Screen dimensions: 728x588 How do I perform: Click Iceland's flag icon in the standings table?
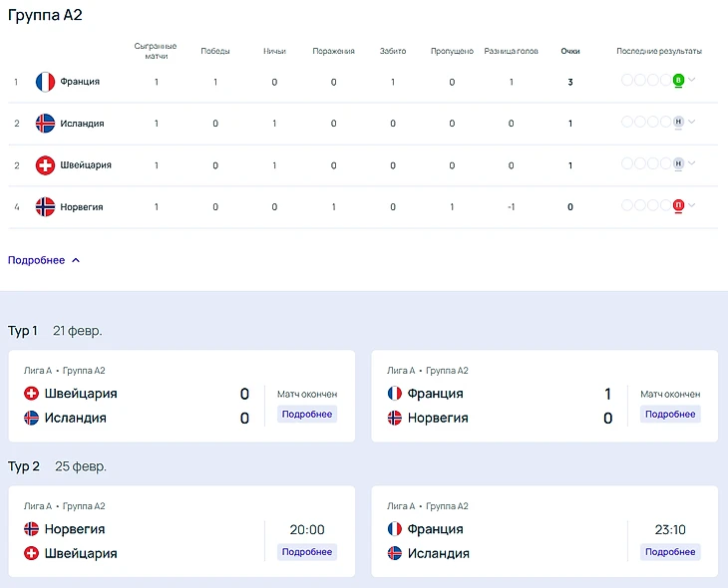point(45,124)
